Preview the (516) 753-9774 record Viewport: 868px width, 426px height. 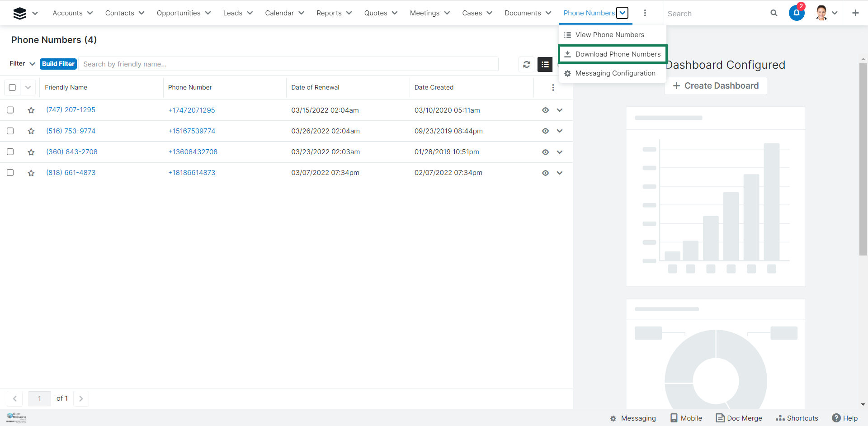545,131
